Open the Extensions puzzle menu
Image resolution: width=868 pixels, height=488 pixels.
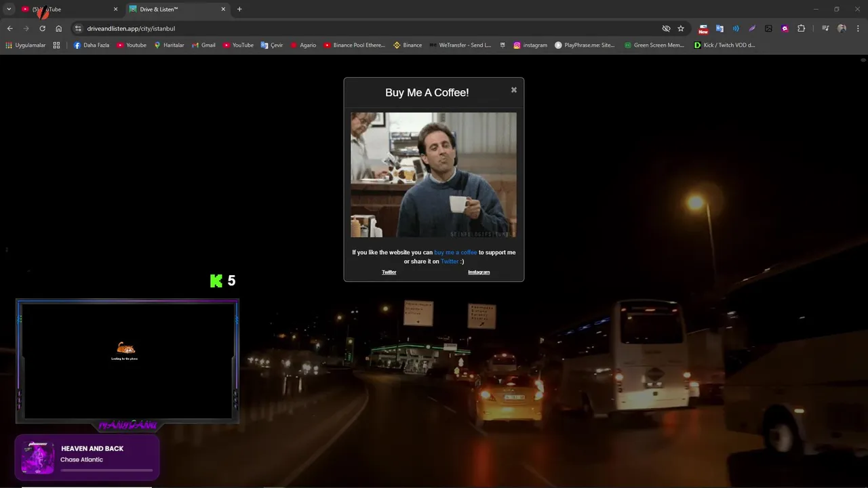pos(801,28)
